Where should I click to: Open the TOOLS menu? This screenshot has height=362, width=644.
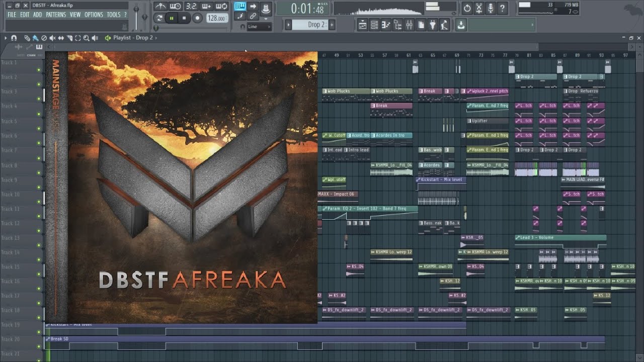tap(114, 15)
